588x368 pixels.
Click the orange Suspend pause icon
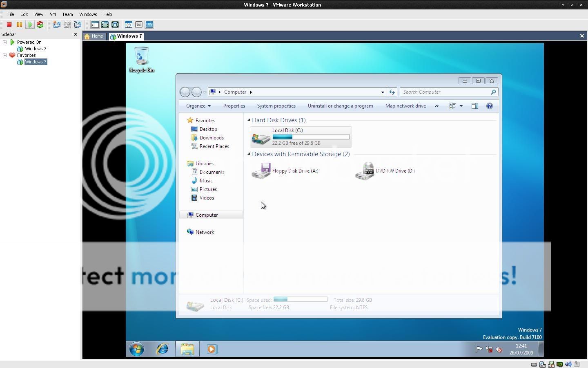[x=19, y=25]
